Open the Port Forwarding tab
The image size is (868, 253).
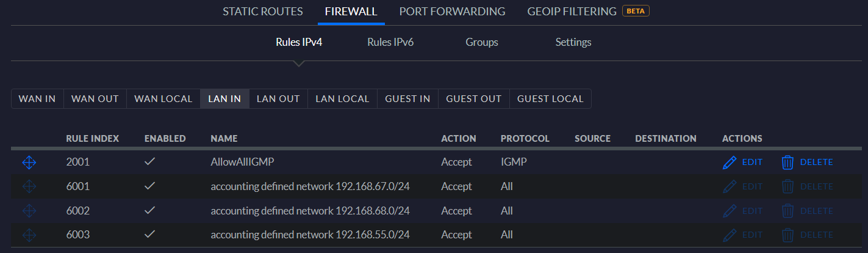[x=452, y=11]
